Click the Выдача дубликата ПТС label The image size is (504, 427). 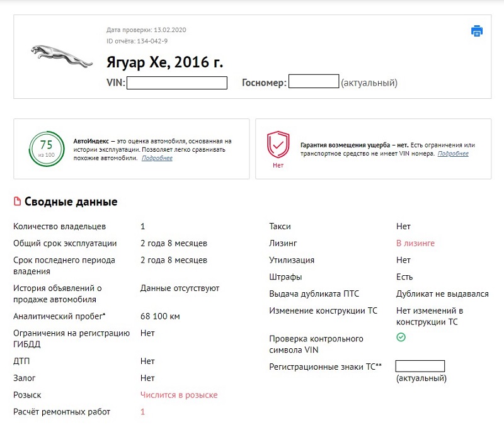pyautogui.click(x=314, y=294)
